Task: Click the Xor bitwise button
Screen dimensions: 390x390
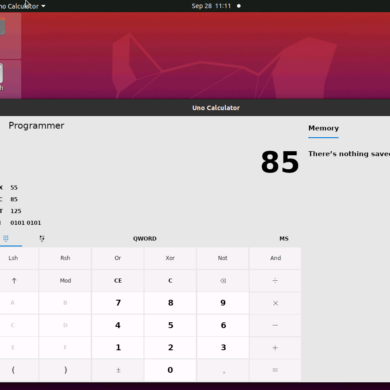Action: point(170,258)
